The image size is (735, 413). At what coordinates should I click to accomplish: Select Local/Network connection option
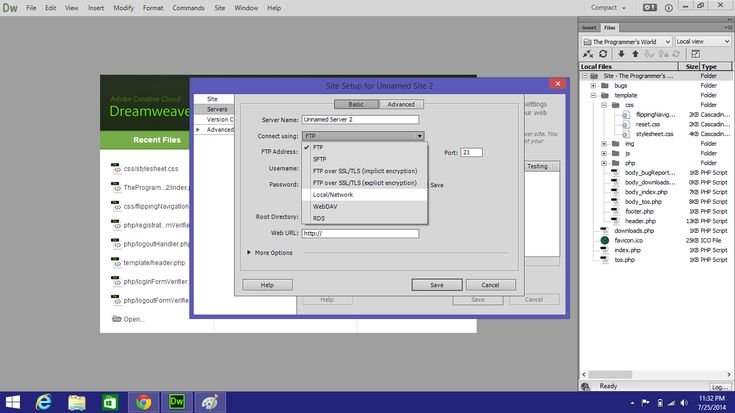[365, 195]
